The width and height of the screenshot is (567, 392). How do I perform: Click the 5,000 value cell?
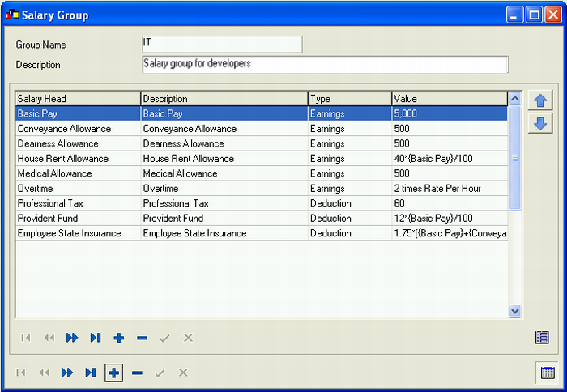(x=450, y=113)
